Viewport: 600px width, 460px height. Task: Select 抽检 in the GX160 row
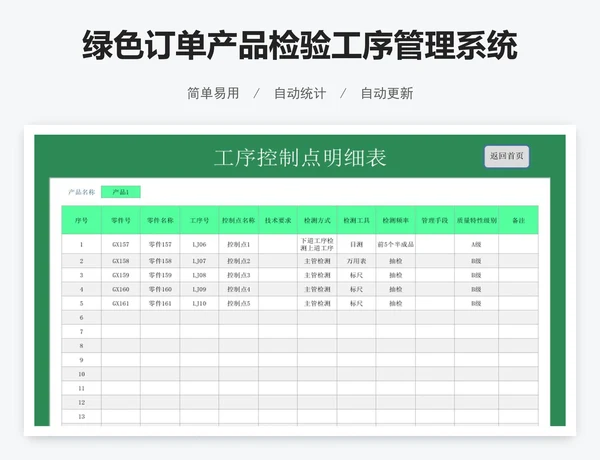click(x=396, y=289)
